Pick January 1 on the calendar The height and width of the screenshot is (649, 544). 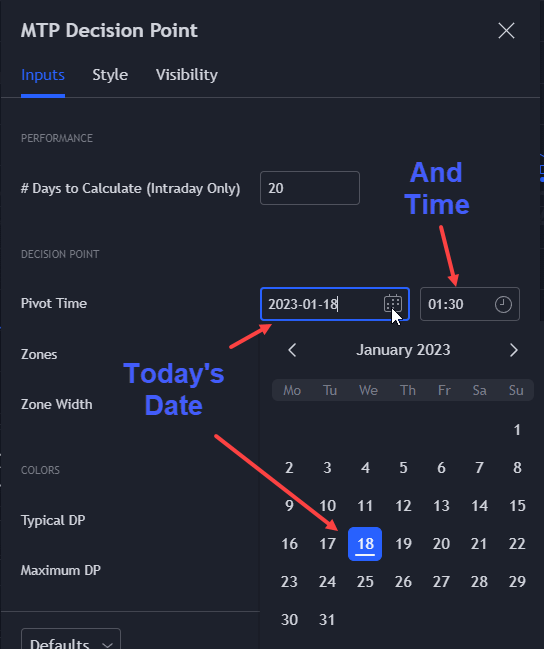[x=517, y=430]
